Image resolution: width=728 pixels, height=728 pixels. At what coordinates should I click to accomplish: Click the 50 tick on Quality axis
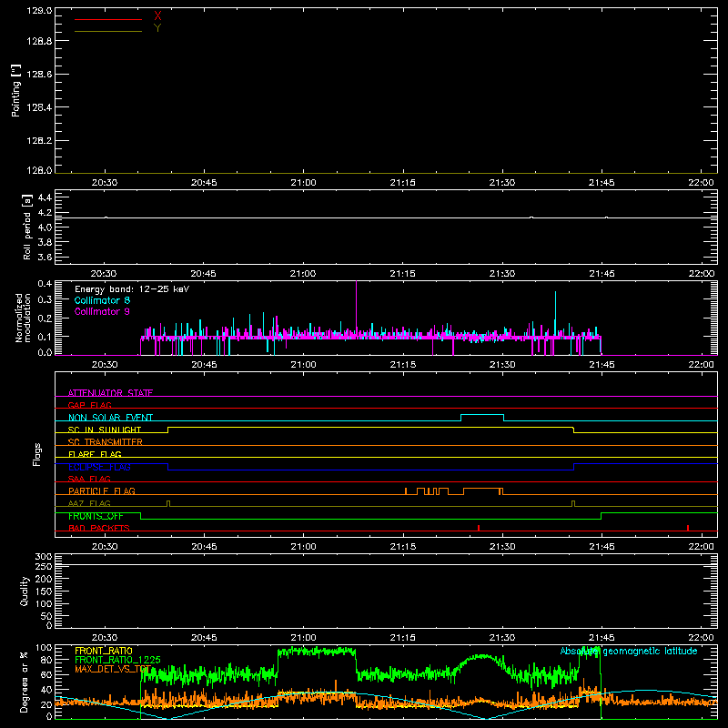click(46, 616)
